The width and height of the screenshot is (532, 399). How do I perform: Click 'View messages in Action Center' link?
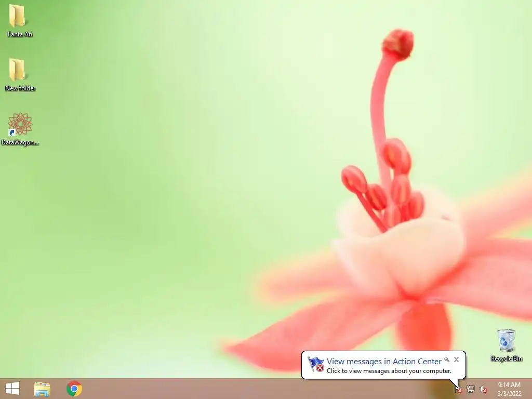coord(384,362)
